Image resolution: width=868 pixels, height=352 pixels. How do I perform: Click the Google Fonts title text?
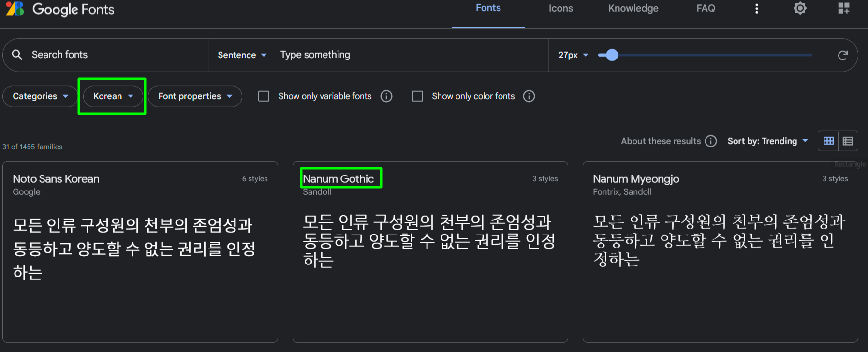(x=74, y=10)
